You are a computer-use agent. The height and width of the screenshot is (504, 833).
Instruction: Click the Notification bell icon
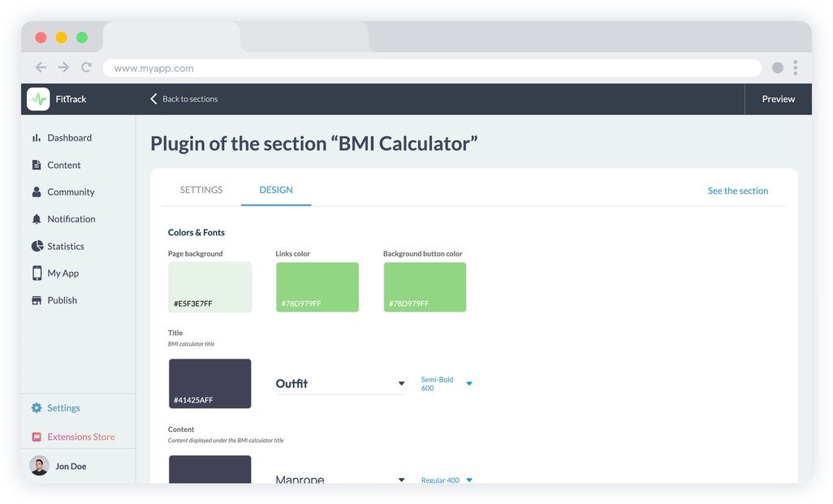click(x=37, y=219)
